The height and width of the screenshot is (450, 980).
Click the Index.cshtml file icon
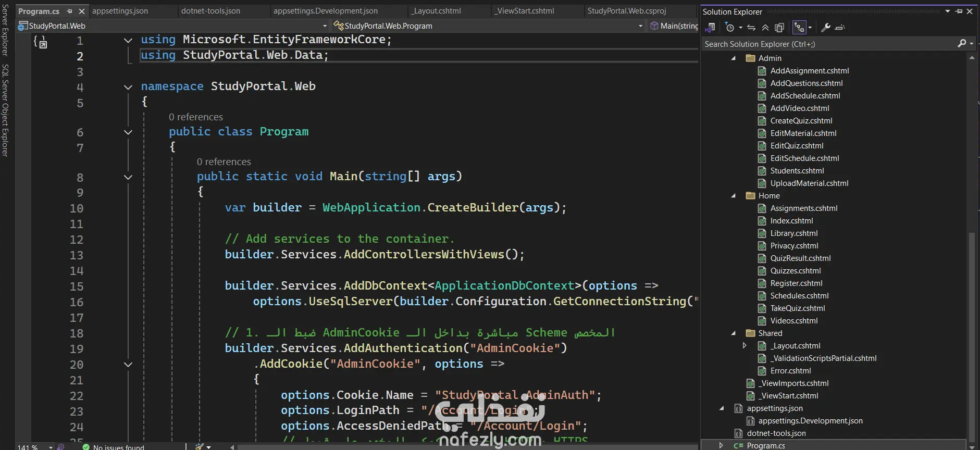762,221
